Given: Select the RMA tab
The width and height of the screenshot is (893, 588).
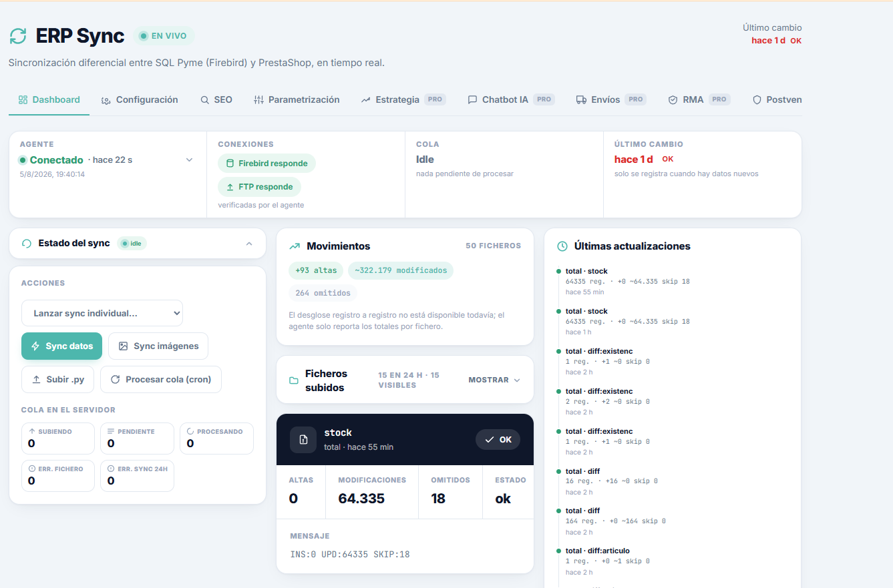Looking at the screenshot, I should point(699,99).
